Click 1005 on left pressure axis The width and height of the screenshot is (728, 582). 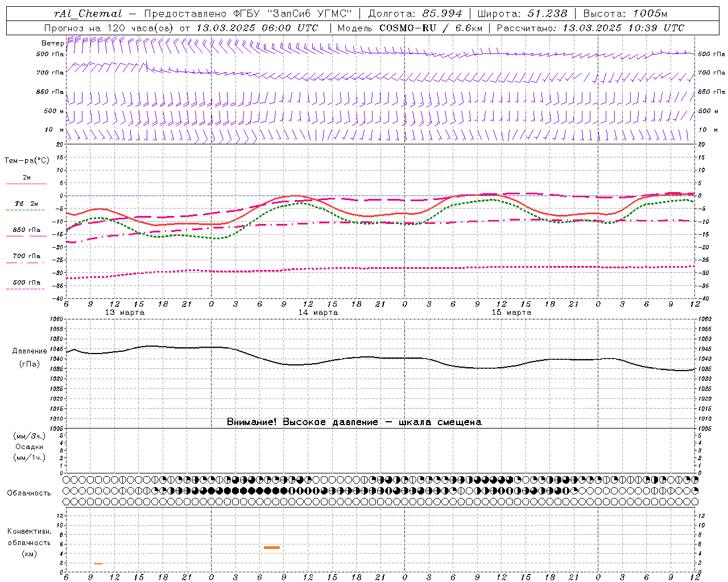pos(55,429)
